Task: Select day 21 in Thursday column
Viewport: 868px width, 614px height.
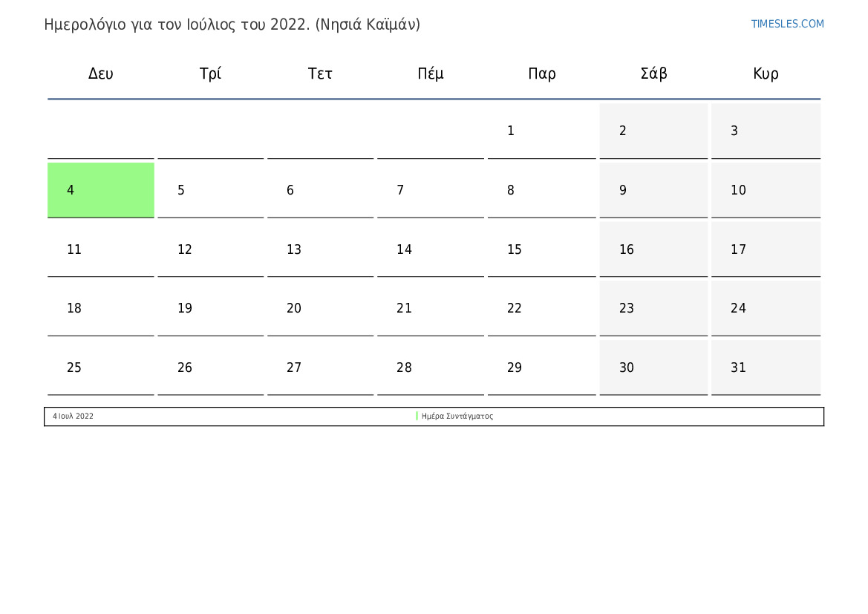Action: click(x=431, y=308)
